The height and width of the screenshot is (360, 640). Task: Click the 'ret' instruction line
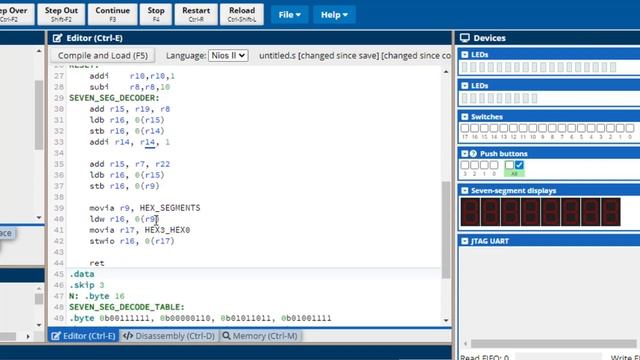pos(97,263)
